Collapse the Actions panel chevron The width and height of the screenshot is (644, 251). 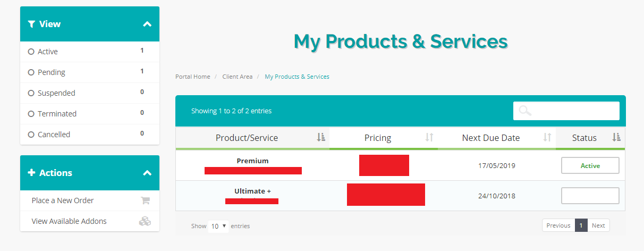(147, 173)
